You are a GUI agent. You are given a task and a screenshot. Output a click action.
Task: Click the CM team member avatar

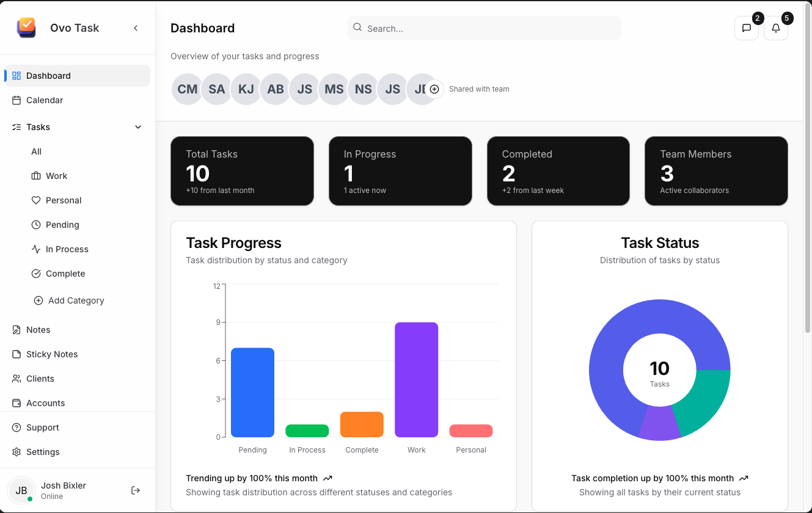[187, 89]
